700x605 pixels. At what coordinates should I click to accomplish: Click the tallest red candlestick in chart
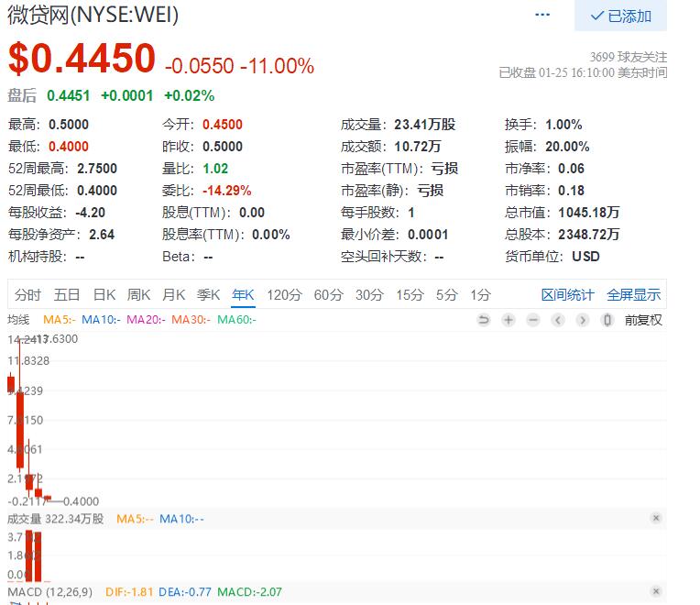click(x=20, y=430)
